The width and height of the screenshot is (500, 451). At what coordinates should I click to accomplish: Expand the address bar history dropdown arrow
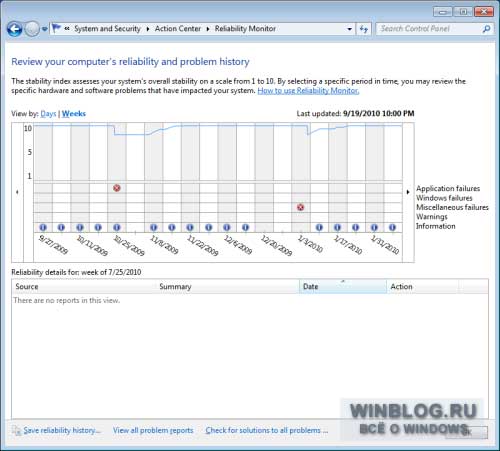[349, 29]
